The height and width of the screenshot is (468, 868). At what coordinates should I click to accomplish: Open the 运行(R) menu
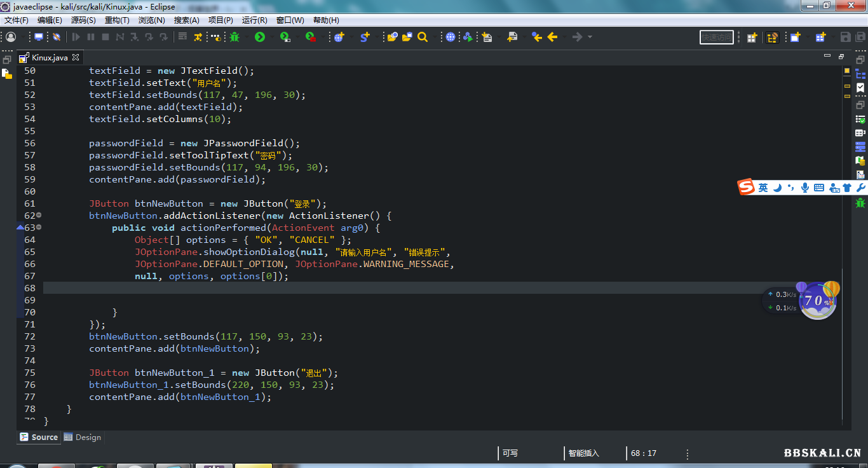point(254,20)
